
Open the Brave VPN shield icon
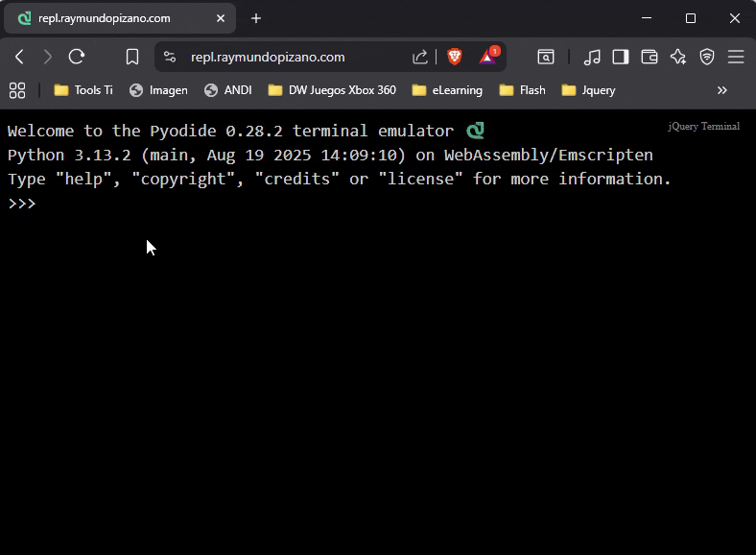pyautogui.click(x=707, y=57)
